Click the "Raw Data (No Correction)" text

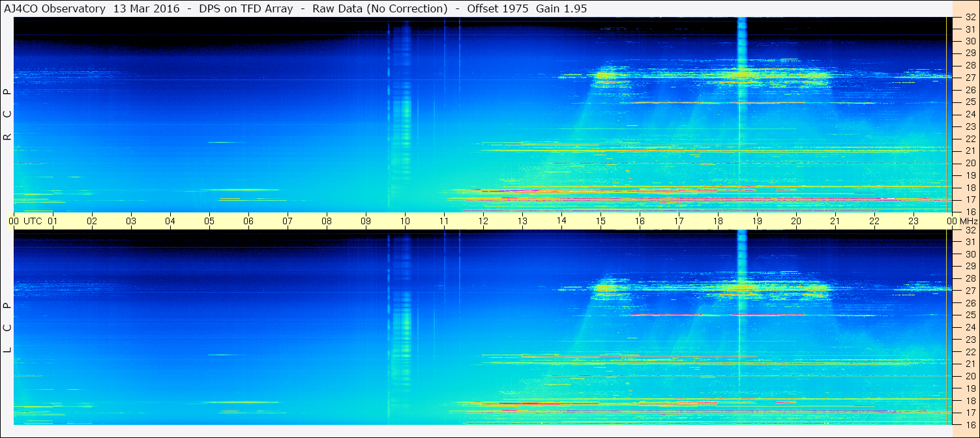tap(380, 8)
